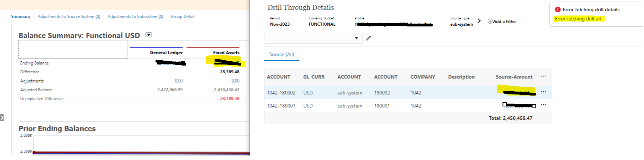Click the Prior Ending Balances chart start marker
The image size is (644, 160).
click(34, 152)
